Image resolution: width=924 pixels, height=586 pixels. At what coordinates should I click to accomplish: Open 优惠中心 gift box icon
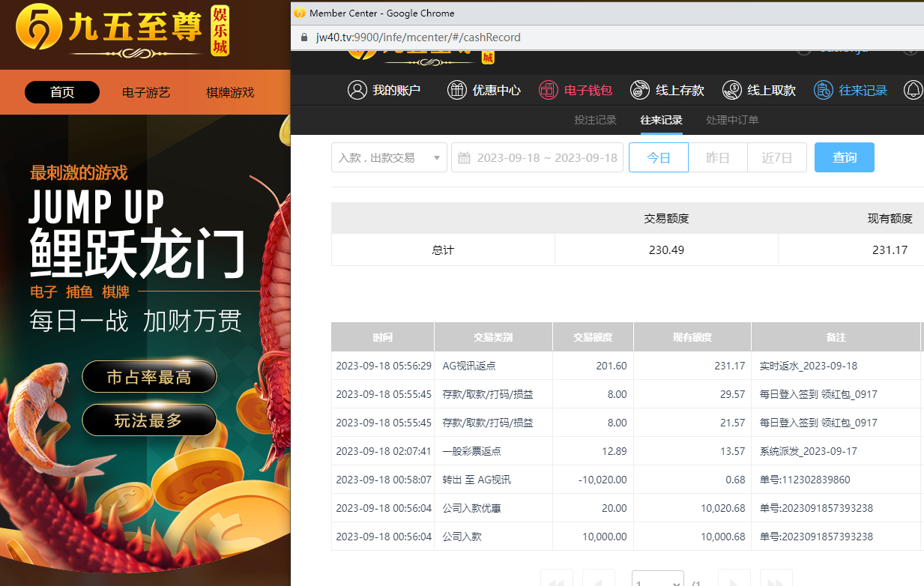456,90
